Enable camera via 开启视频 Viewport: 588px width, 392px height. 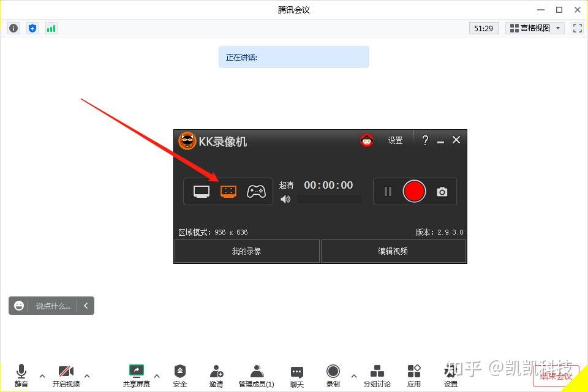pos(66,371)
